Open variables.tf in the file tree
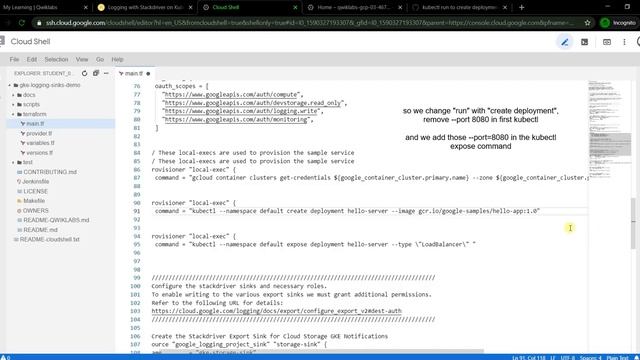Image resolution: width=640 pixels, height=360 pixels. [40, 143]
